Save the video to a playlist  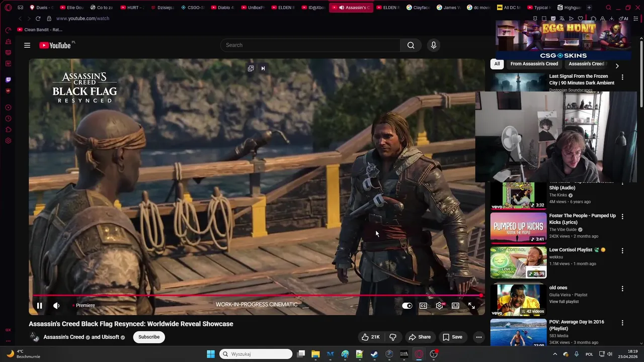[x=452, y=337]
